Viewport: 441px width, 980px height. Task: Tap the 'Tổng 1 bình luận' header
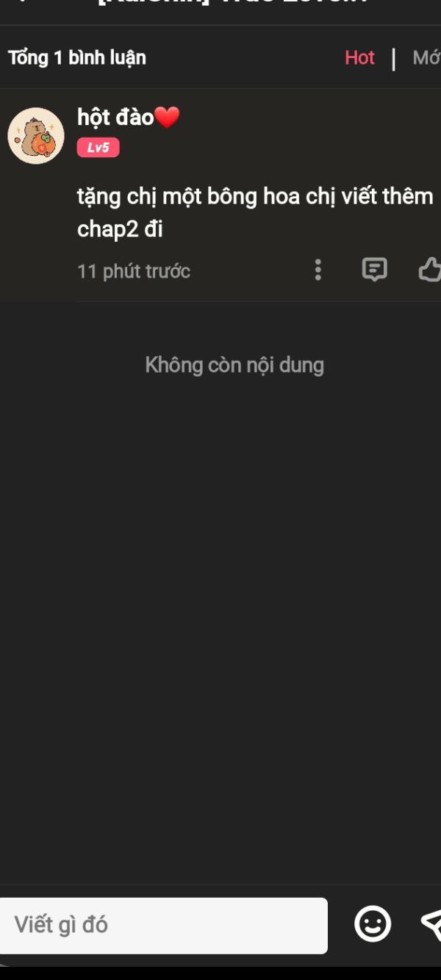click(x=77, y=57)
